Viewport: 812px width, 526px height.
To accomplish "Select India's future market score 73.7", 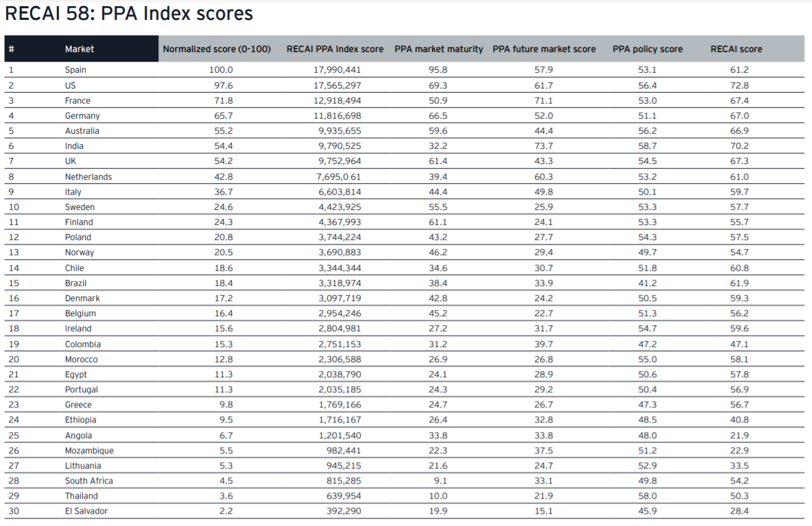I will [x=544, y=146].
